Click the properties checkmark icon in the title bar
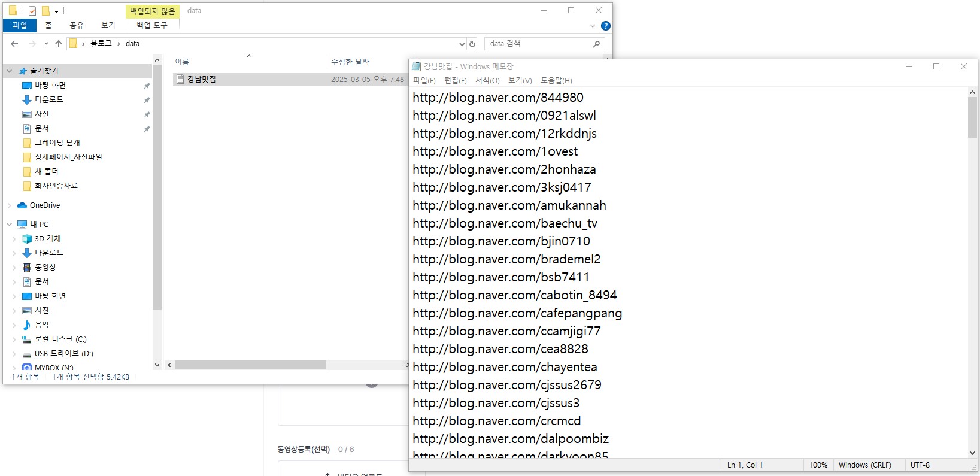Screen dimensions: 980x476 pyautogui.click(x=32, y=11)
